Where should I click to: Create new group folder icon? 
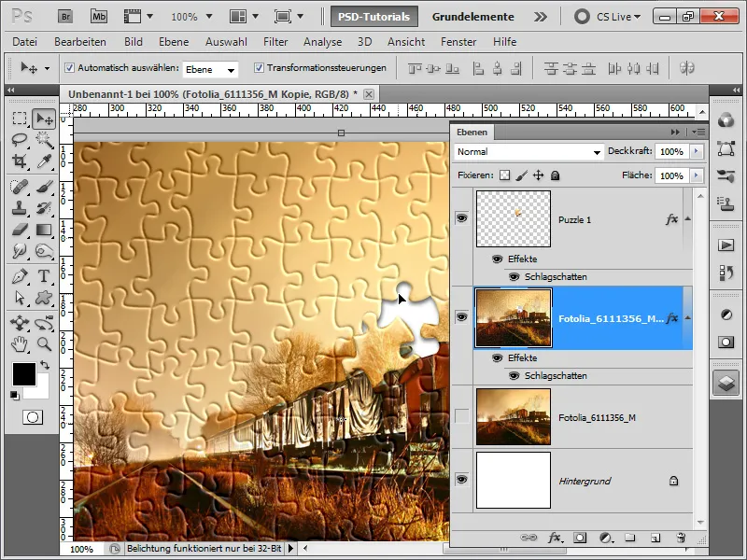pyautogui.click(x=629, y=538)
